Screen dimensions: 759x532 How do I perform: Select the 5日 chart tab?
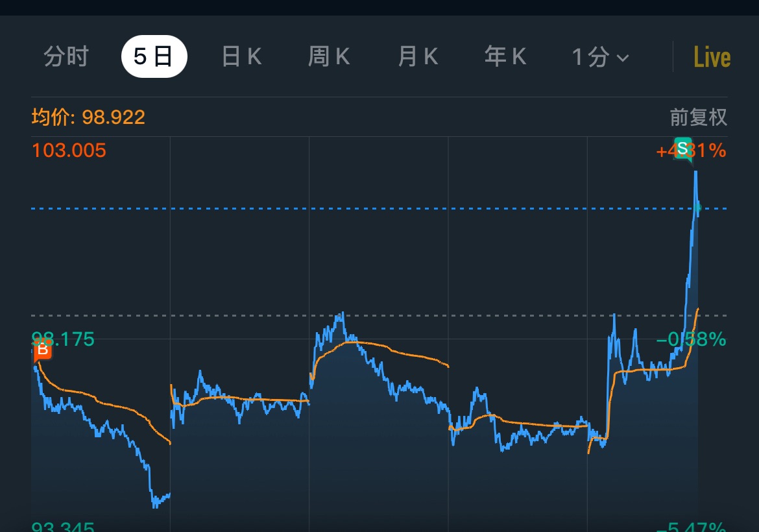[x=154, y=57]
